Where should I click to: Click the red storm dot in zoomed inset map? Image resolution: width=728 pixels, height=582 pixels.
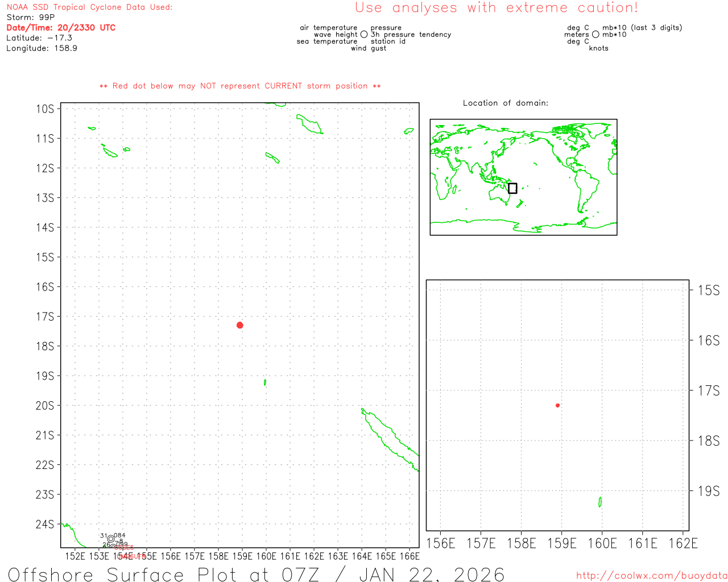click(x=558, y=405)
